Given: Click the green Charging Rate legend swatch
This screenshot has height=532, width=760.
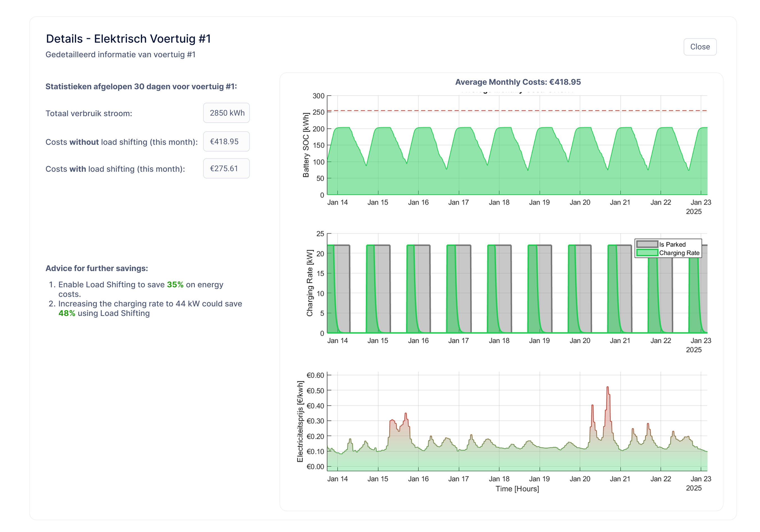Looking at the screenshot, I should pos(647,253).
